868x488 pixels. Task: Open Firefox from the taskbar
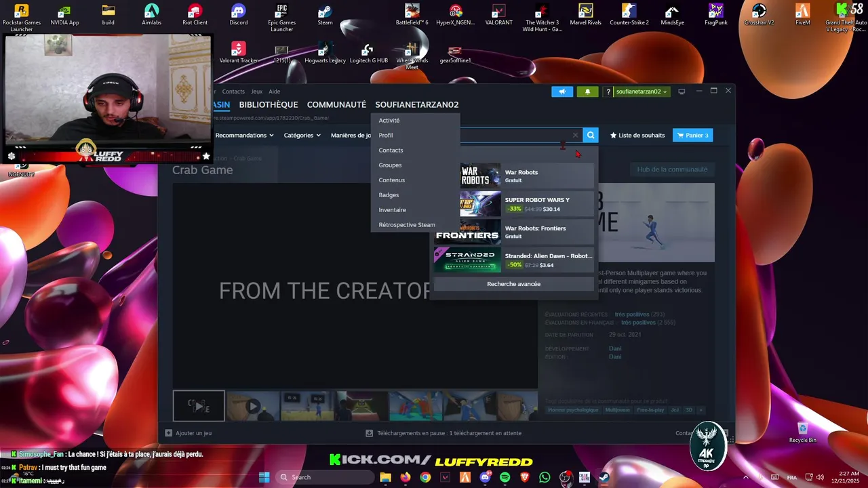[406, 477]
